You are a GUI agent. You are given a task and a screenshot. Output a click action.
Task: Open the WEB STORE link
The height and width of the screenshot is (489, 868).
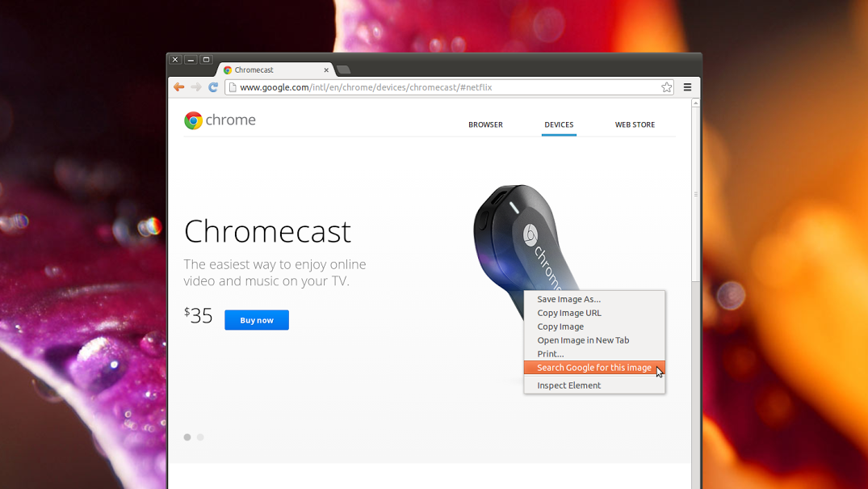coord(635,124)
